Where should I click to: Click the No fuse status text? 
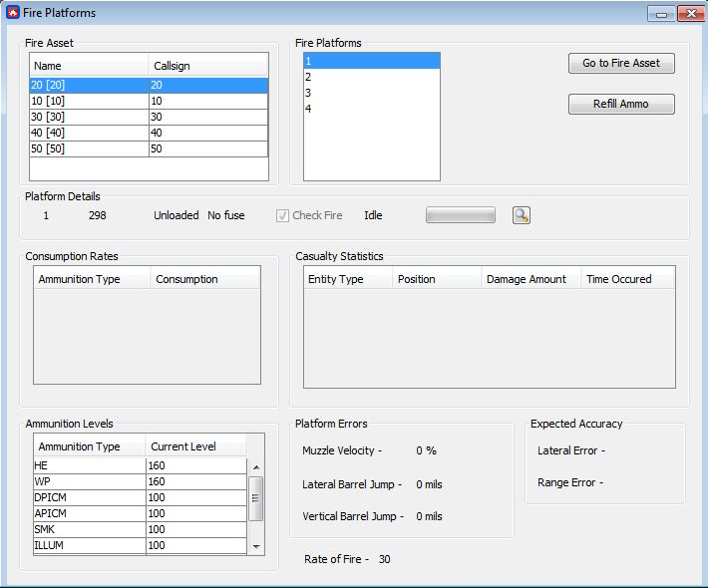[x=225, y=215]
